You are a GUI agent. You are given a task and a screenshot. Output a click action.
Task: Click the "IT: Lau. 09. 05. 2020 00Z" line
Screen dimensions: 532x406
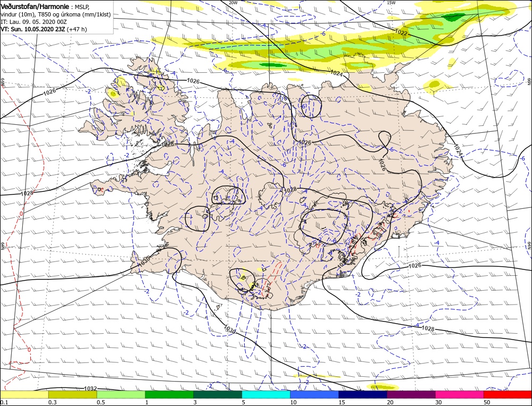point(34,22)
